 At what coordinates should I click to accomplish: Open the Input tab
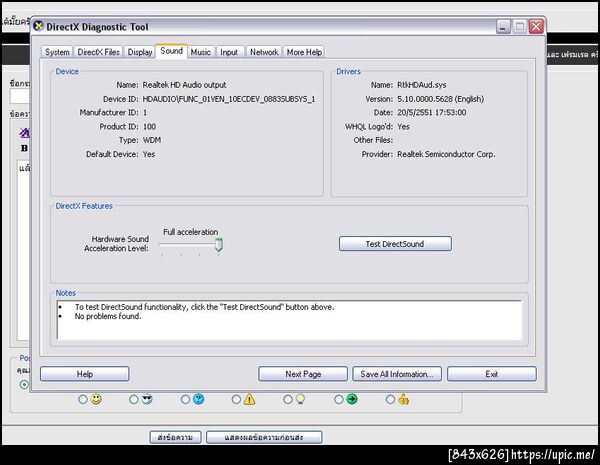[x=229, y=52]
